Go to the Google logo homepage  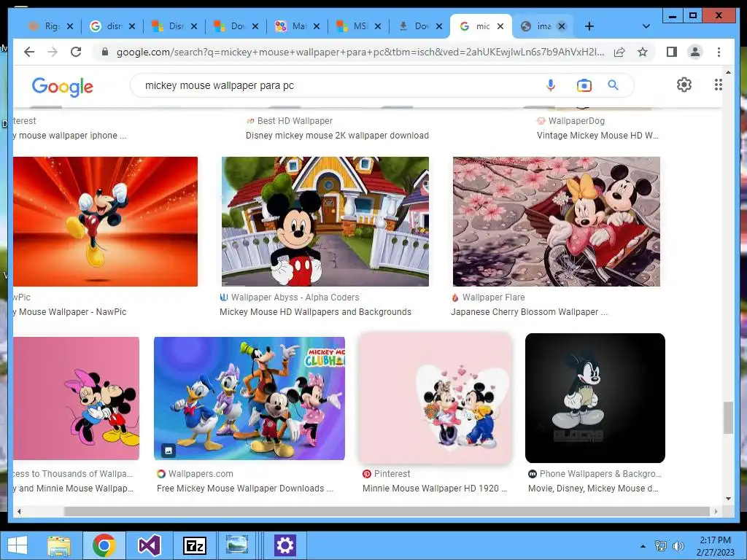pos(63,86)
